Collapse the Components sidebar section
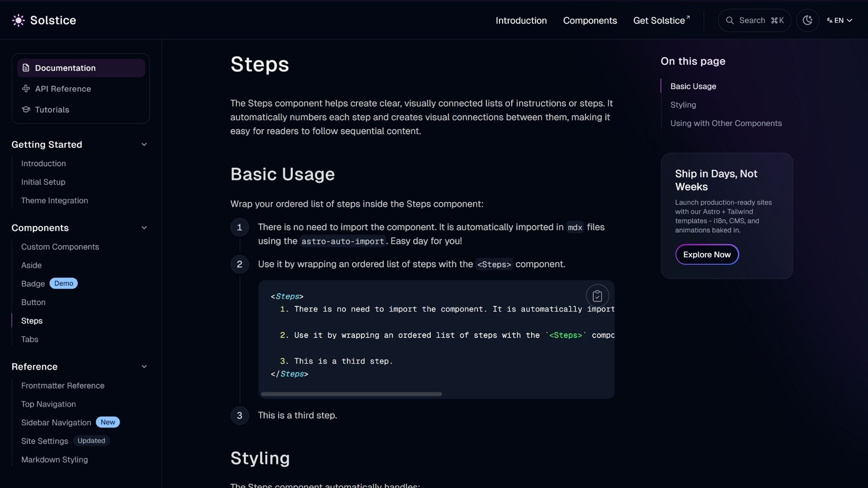This screenshot has width=868, height=488. point(144,228)
